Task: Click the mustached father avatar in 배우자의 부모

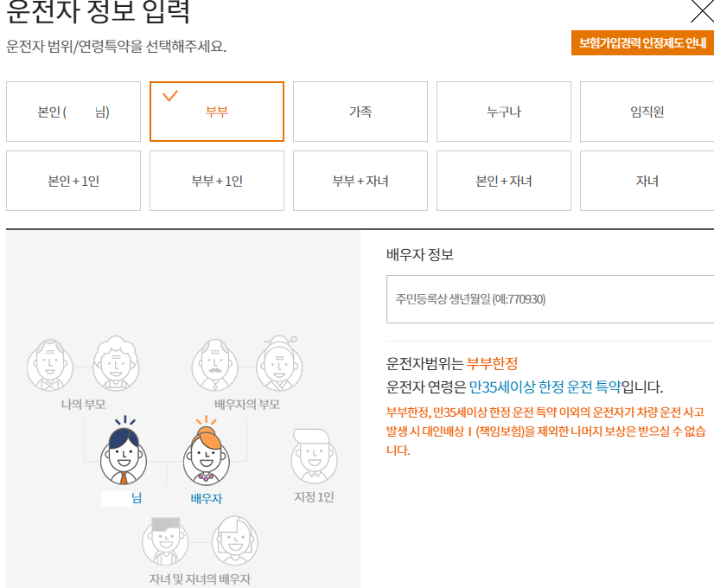Action: [214, 363]
